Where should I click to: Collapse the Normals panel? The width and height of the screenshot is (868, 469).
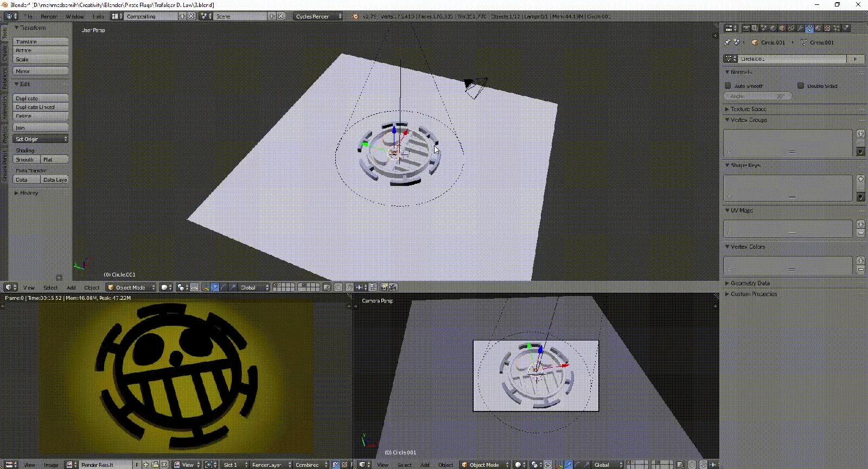click(741, 72)
